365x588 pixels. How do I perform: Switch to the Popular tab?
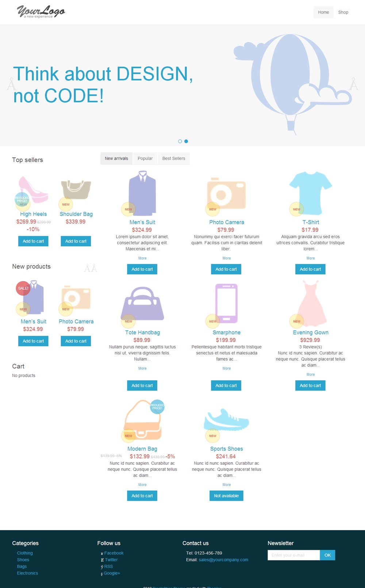coord(145,159)
